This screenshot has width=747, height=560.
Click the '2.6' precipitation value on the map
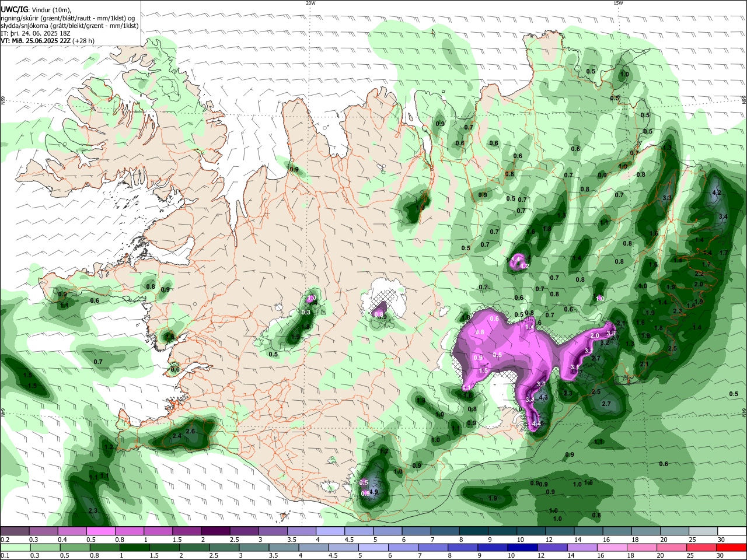[190, 431]
